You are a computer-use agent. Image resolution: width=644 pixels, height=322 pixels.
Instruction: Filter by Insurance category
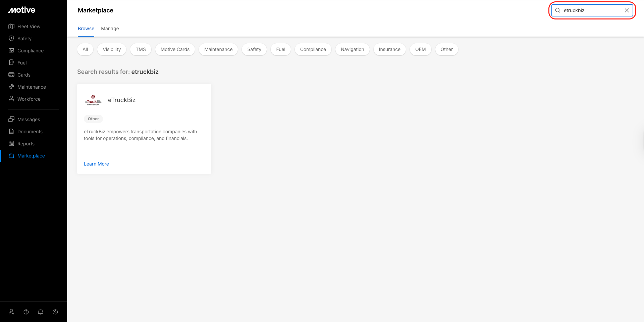(390, 49)
